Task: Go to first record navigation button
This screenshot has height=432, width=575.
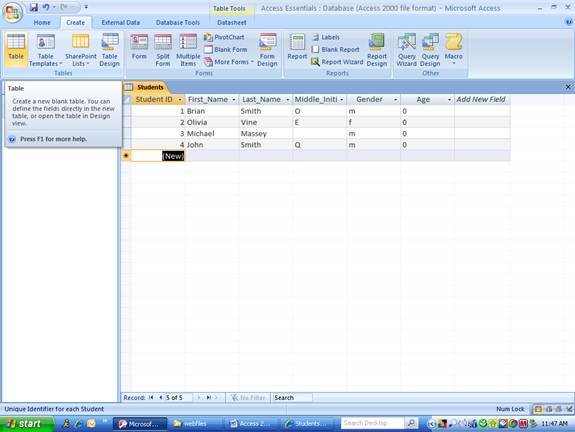Action: [151, 398]
